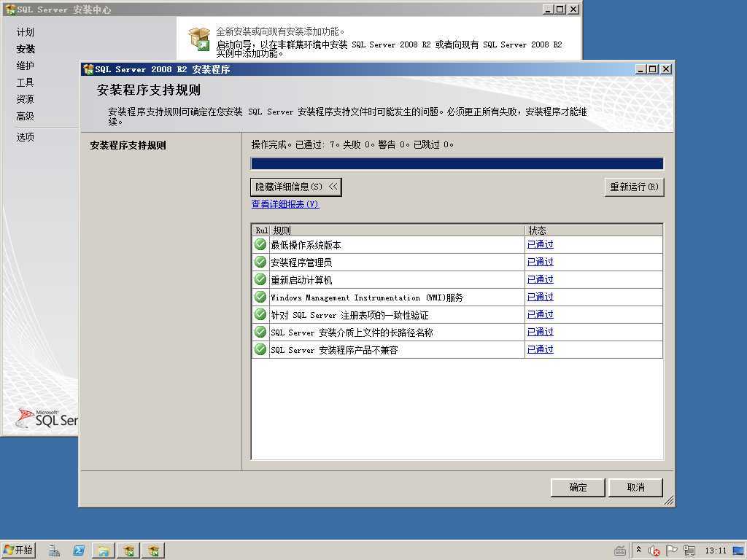Screen dimensions: 747x560
Task: Click 已通过 link for 注册表项的一致性验证
Action: 541,314
